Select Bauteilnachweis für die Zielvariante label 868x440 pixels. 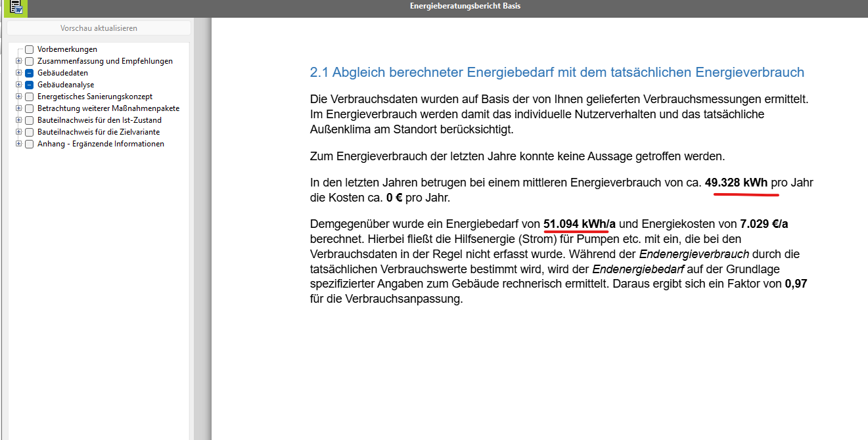coord(99,132)
